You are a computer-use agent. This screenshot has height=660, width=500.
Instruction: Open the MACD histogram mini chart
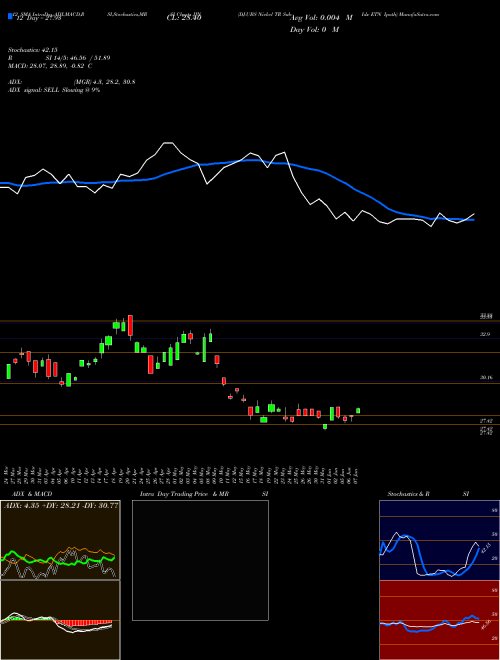(60, 620)
